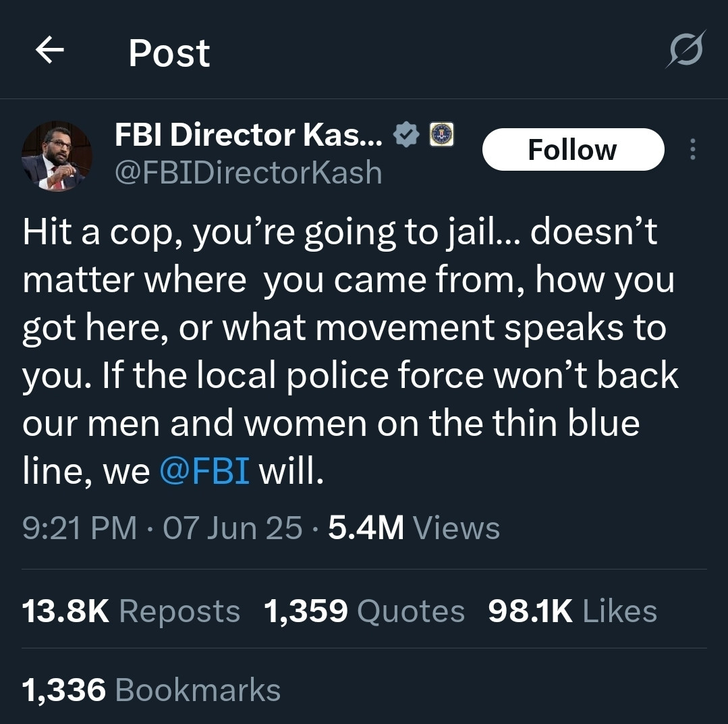Click the word Views beside 5.4M
Screen dimensions: 728x724
pos(456,528)
